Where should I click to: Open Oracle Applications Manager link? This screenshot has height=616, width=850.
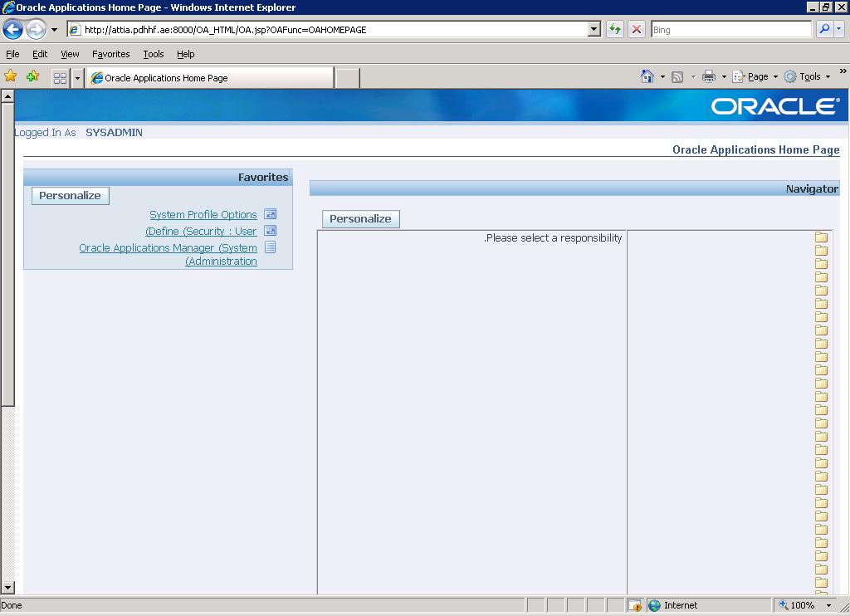point(168,248)
